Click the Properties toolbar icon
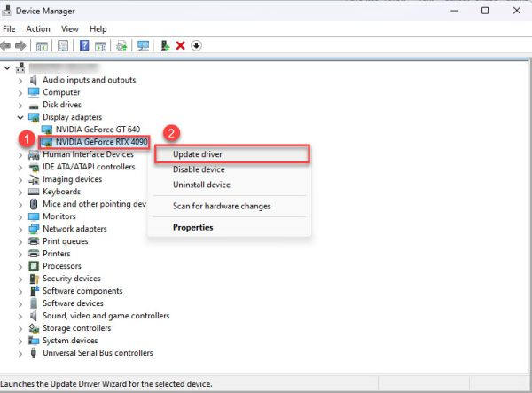The height and width of the screenshot is (393, 532). 63,46
